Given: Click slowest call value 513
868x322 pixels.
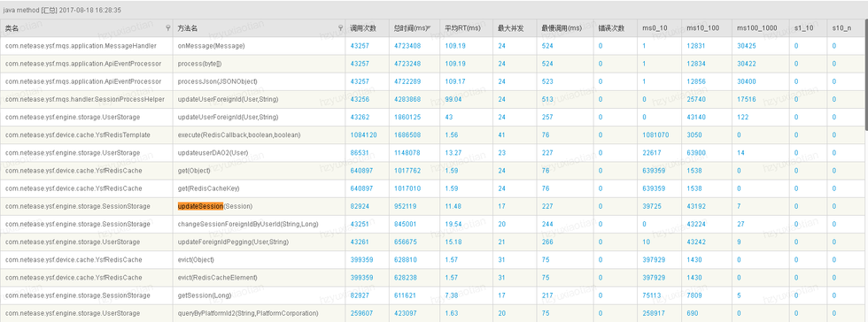Looking at the screenshot, I should [x=547, y=99].
